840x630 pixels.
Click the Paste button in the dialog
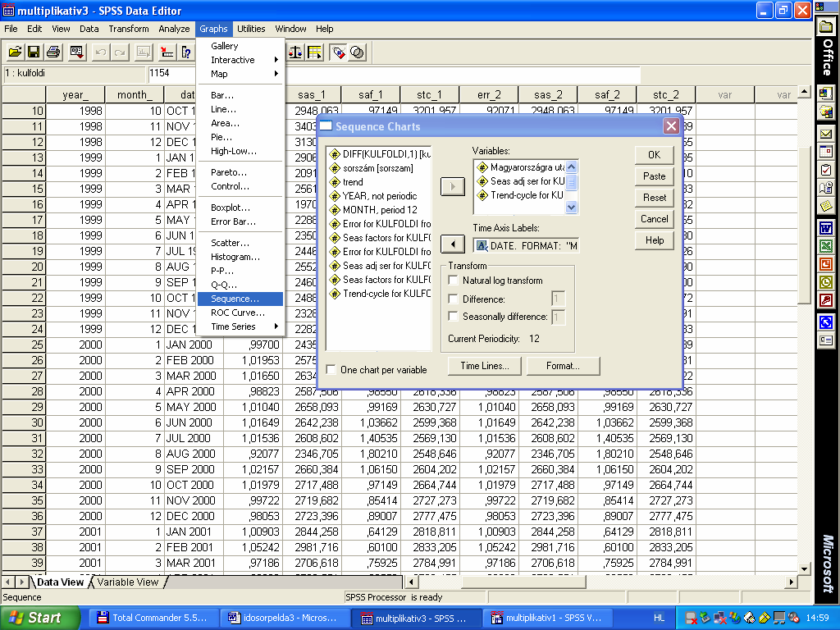(x=654, y=176)
